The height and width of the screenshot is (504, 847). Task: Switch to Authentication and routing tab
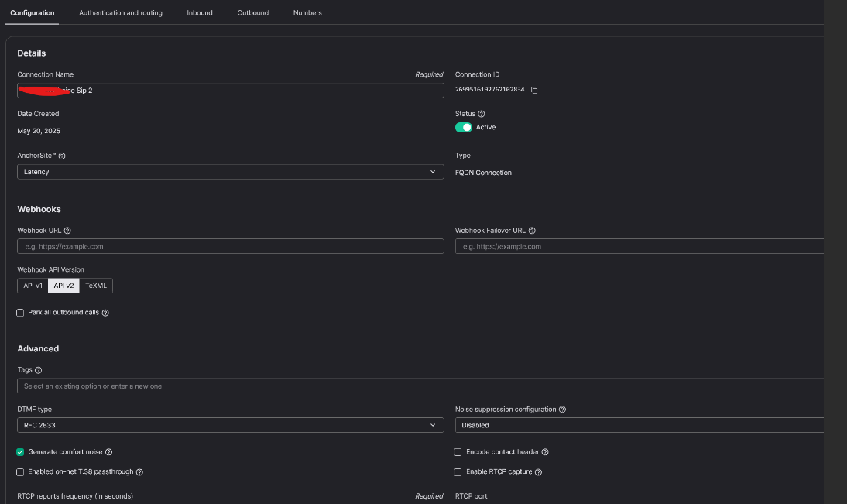point(121,13)
